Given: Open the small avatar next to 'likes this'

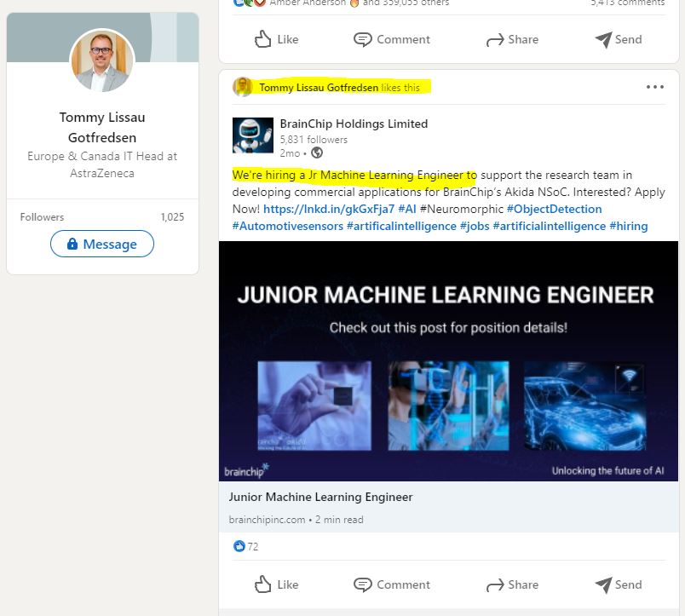Looking at the screenshot, I should 243,87.
